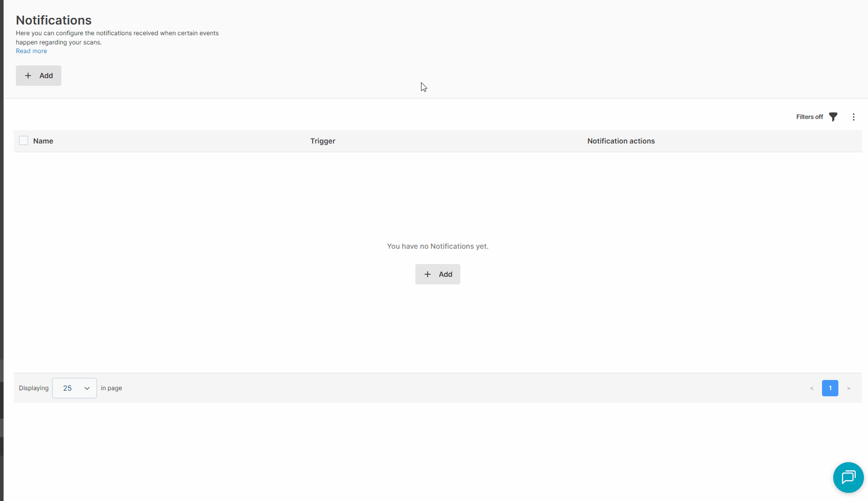Click the 'You have no Notifications yet' message
Viewport: 868px width, 501px height.
pyautogui.click(x=437, y=246)
